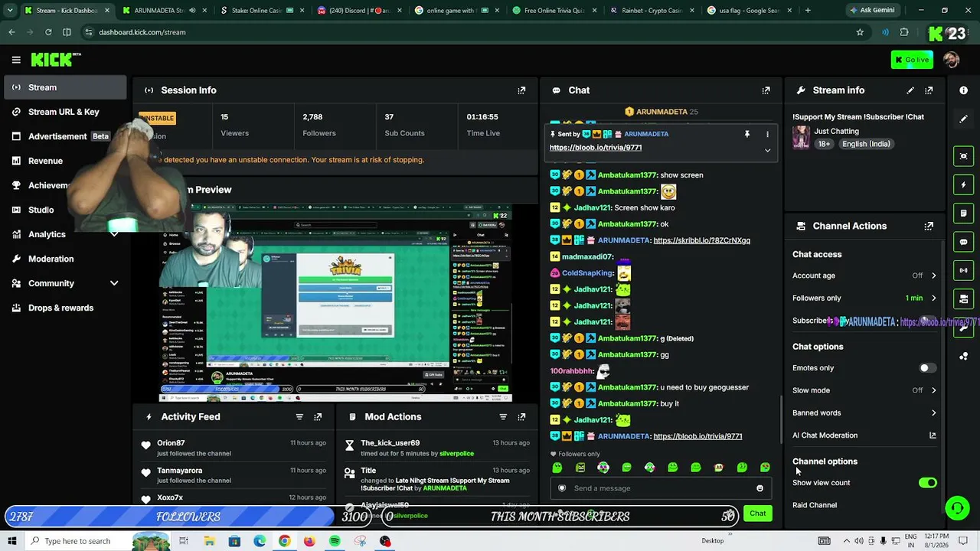This screenshot has height=551, width=980.
Task: Open Analytics in the sidebar
Action: click(64, 234)
